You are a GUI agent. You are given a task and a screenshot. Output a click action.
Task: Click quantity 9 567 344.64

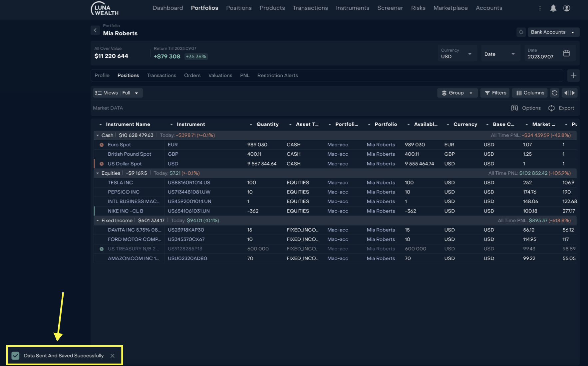[262, 164]
